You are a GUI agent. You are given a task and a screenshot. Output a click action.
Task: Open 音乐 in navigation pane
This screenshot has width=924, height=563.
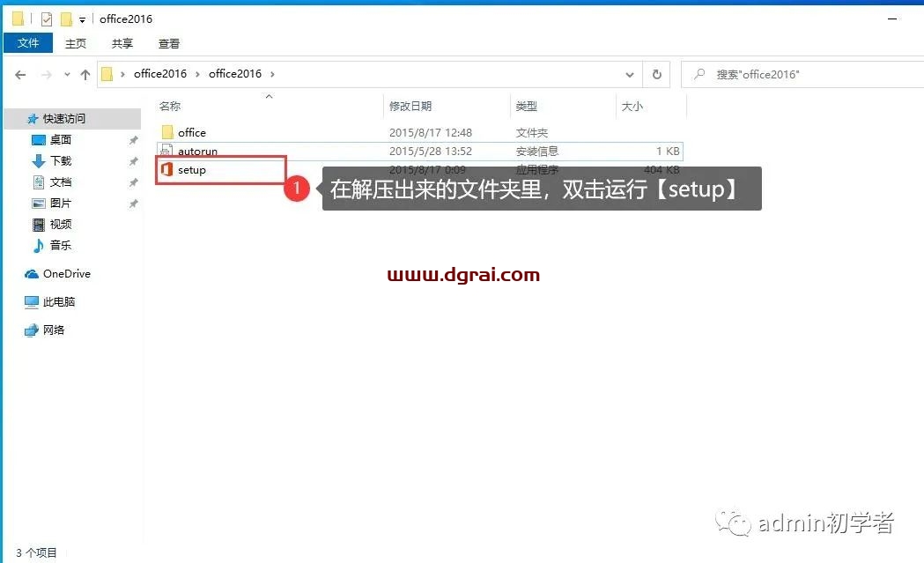pos(61,246)
